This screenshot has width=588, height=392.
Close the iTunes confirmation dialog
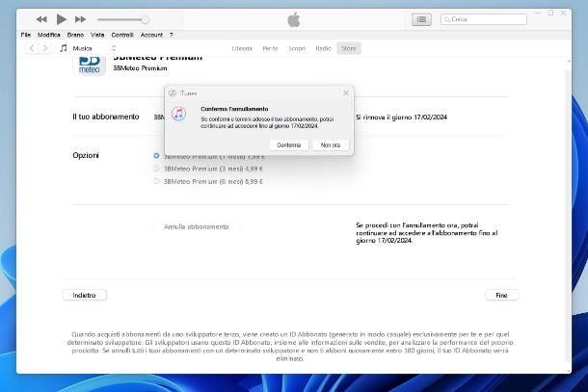click(346, 92)
